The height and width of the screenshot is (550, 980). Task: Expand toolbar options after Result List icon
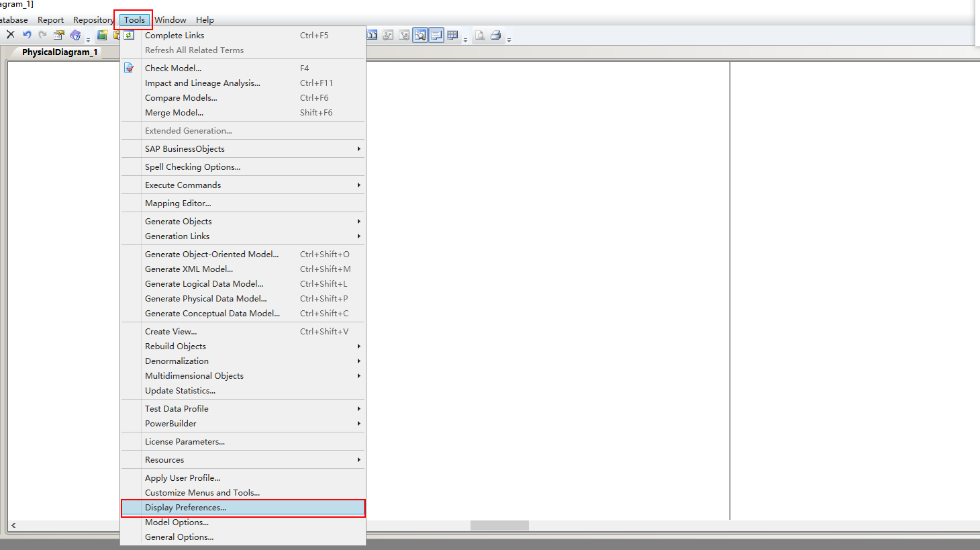coord(465,40)
